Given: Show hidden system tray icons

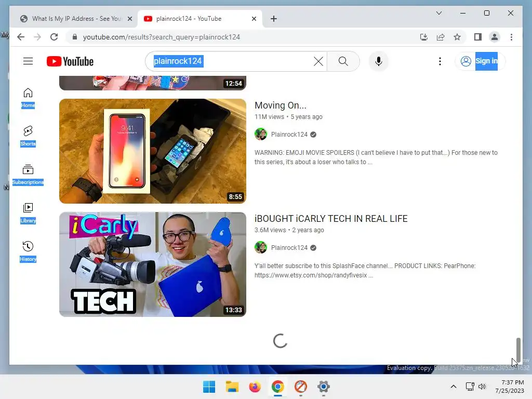Looking at the screenshot, I should click(453, 387).
